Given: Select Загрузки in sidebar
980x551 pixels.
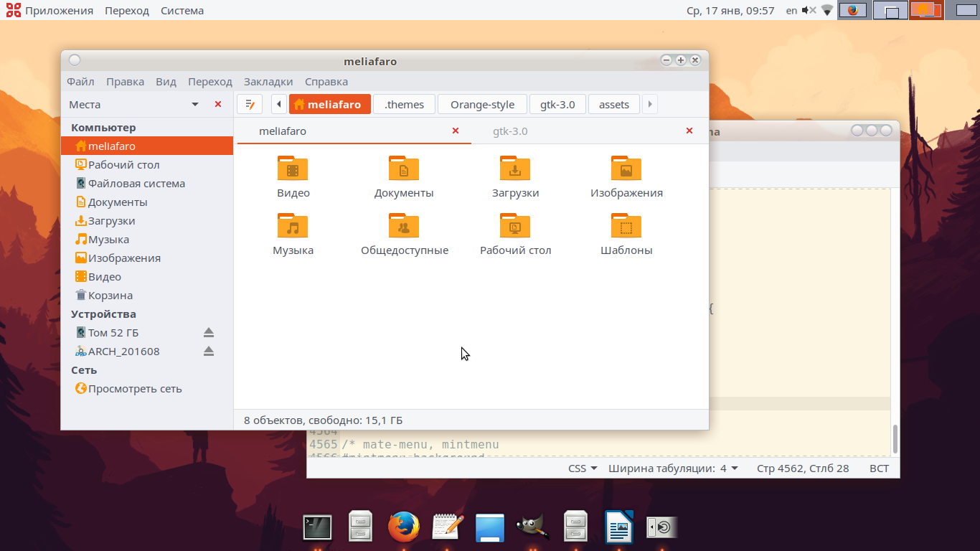Looking at the screenshot, I should (147, 221).
